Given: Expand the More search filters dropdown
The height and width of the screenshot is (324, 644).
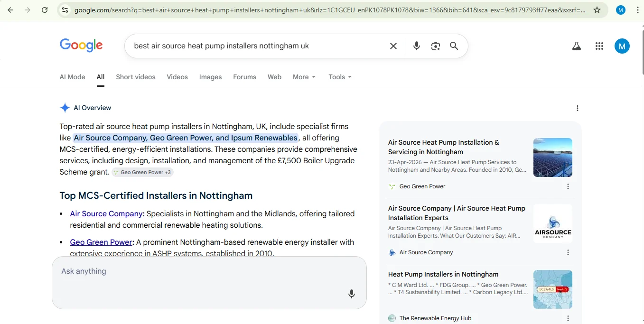Looking at the screenshot, I should (304, 77).
